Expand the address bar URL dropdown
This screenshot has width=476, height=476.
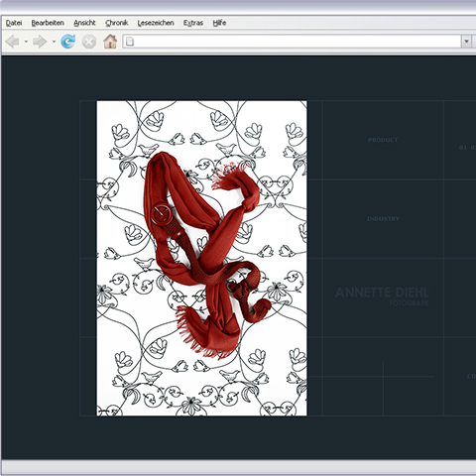pyautogui.click(x=466, y=42)
